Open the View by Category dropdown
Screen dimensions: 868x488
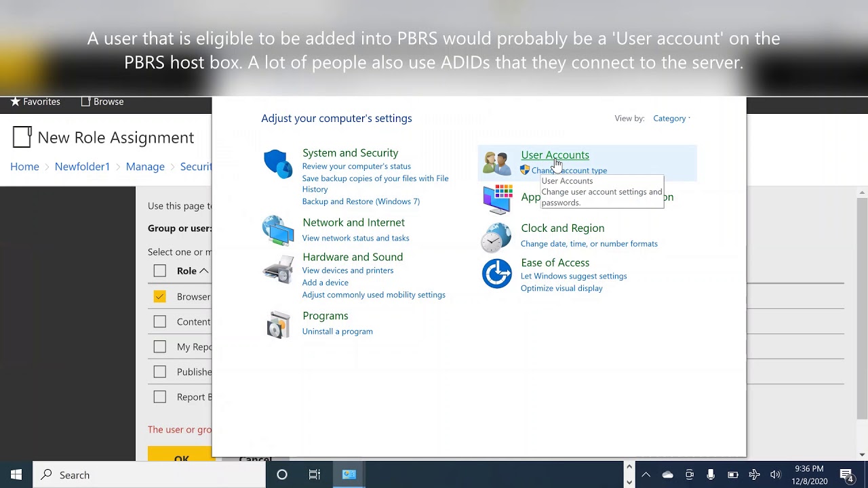click(671, 119)
